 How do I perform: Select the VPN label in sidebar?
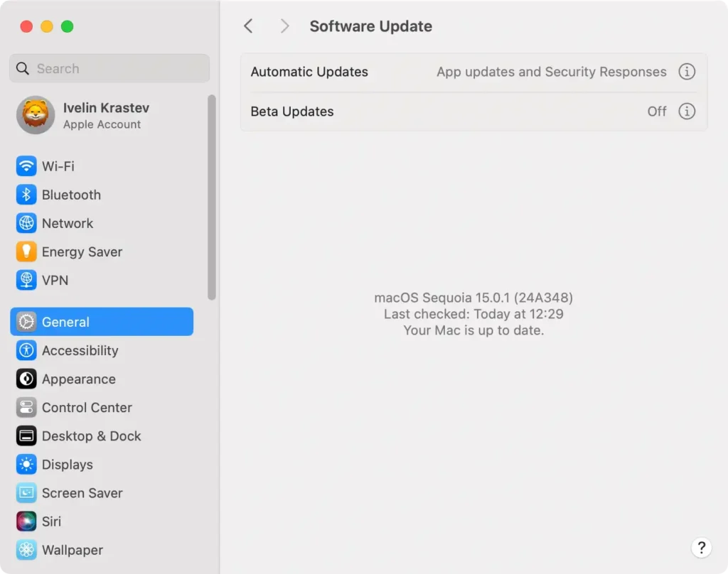[55, 281]
